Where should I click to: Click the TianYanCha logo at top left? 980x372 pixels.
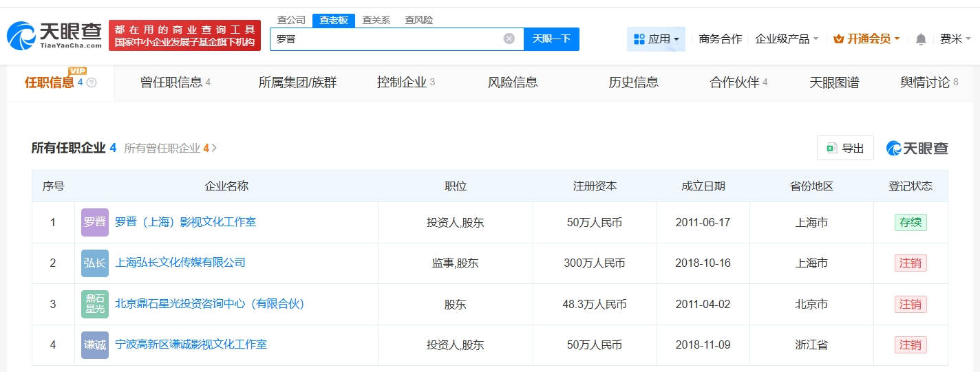point(55,36)
